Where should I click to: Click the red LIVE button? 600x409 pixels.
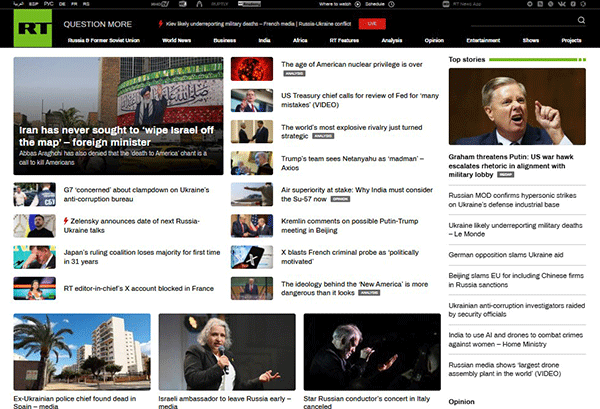pyautogui.click(x=372, y=24)
